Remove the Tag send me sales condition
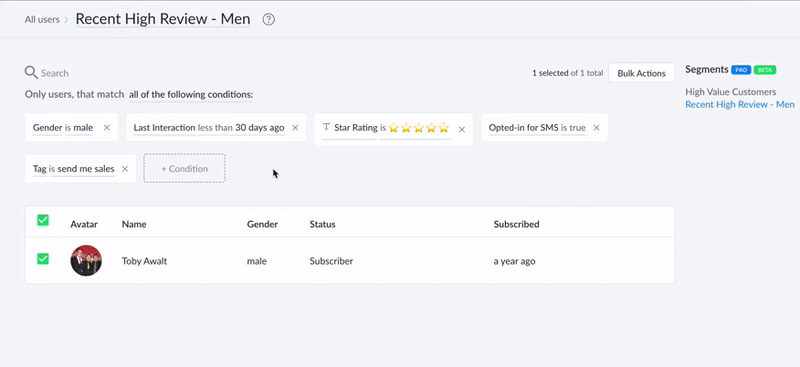The image size is (800, 367). click(x=125, y=169)
